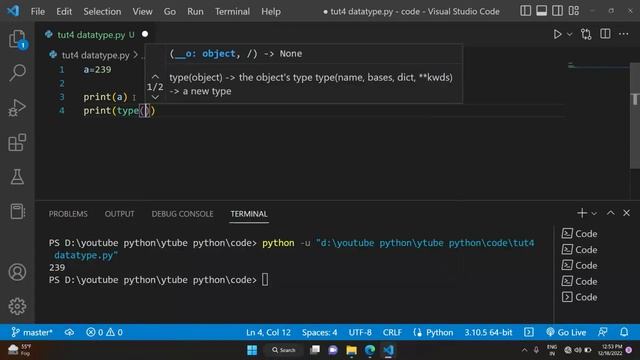This screenshot has height=360, width=640.
Task: Toggle the primary side bar layout
Action: click(x=525, y=11)
